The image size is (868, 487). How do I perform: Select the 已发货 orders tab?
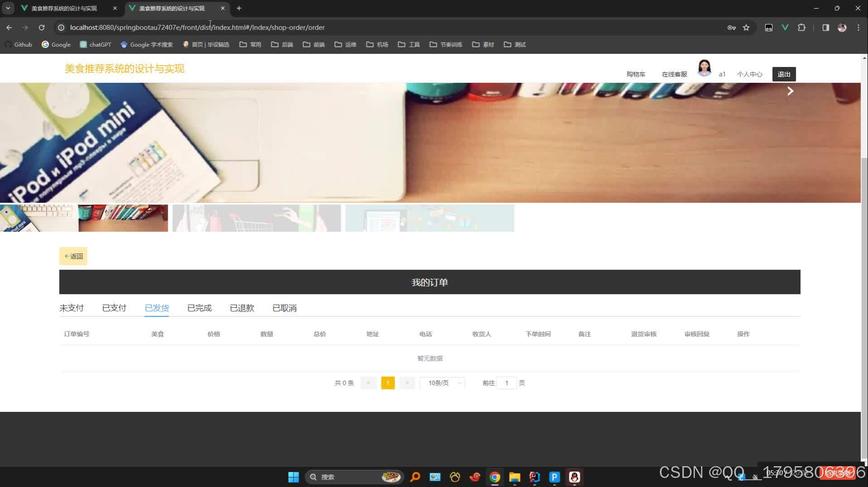(x=157, y=308)
